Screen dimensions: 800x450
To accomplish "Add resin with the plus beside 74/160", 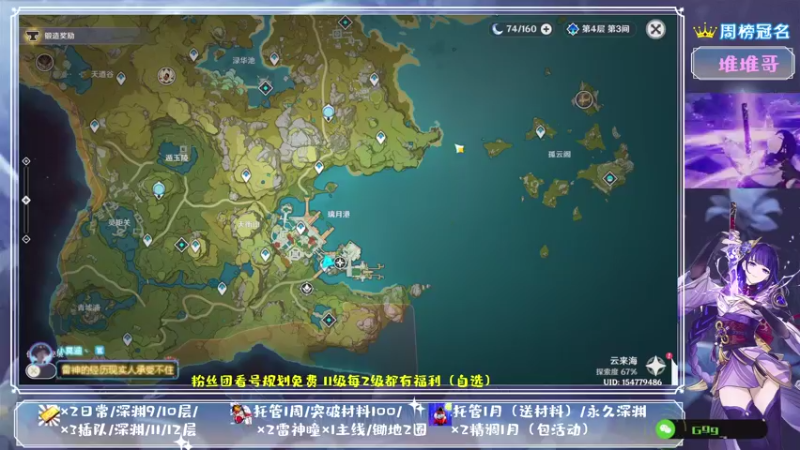I will 546,29.
